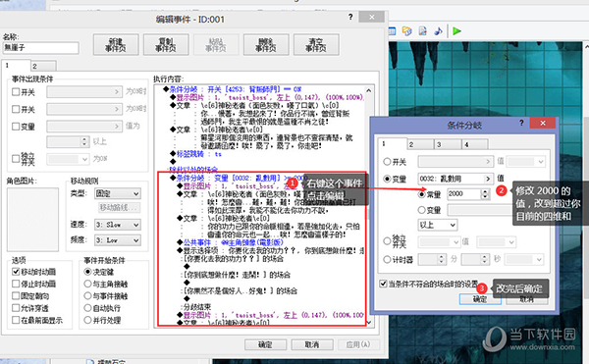The image size is (589, 364).
Task: Click the help question mark in 条件分歧 dialog
Action: tap(521, 123)
